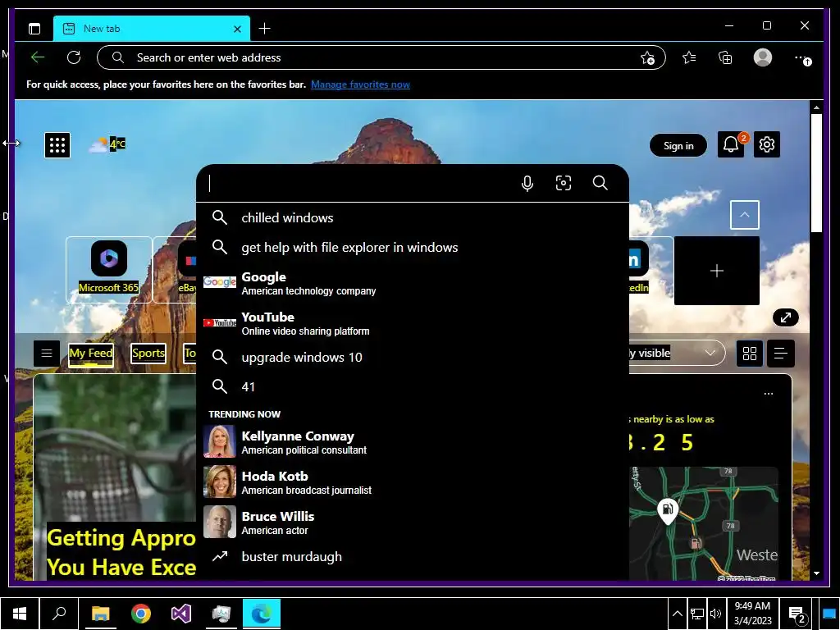The width and height of the screenshot is (840, 630).
Task: Open more options on gas card
Action: 768,394
